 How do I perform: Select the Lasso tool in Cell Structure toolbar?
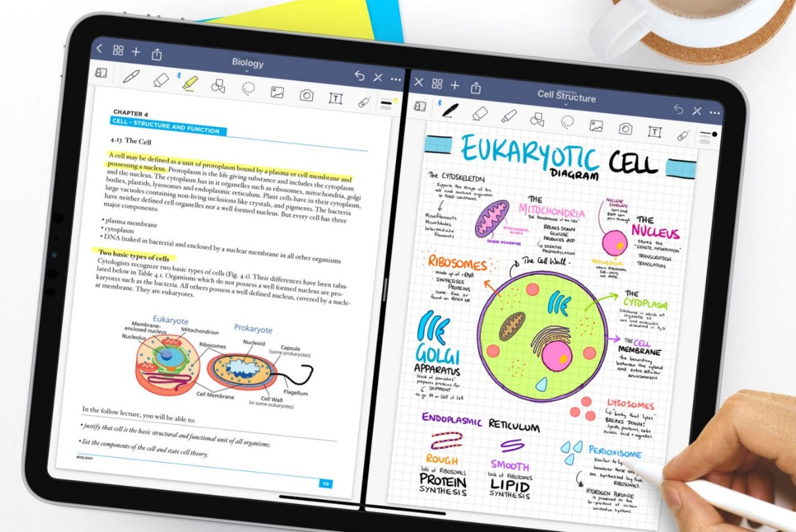click(567, 122)
